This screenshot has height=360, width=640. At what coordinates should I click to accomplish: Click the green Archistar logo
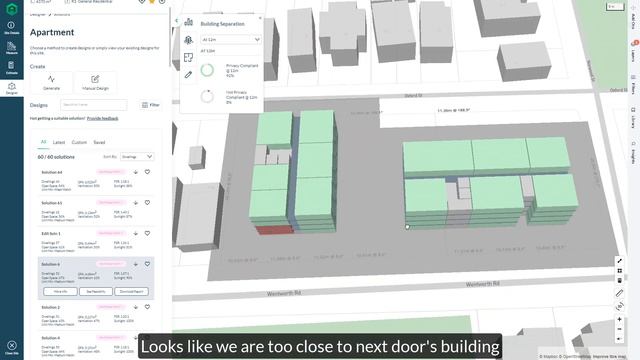[12, 9]
